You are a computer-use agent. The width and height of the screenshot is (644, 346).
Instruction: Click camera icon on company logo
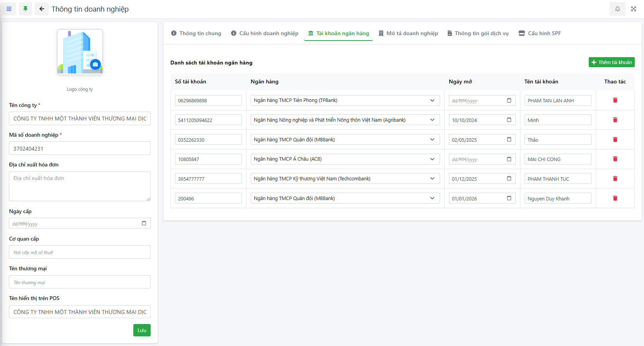95,64
